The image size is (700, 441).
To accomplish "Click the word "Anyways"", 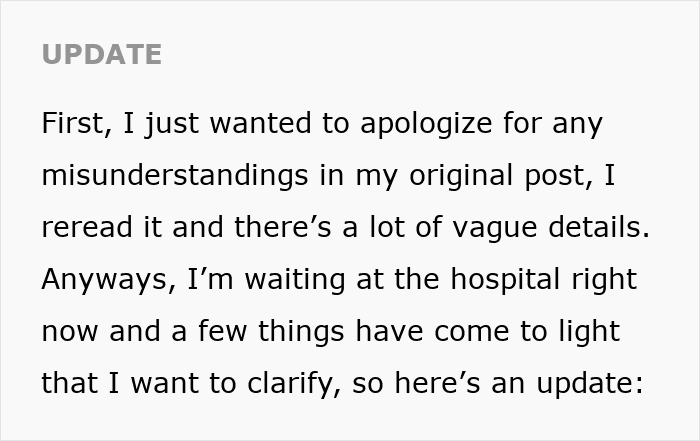I will click(105, 280).
